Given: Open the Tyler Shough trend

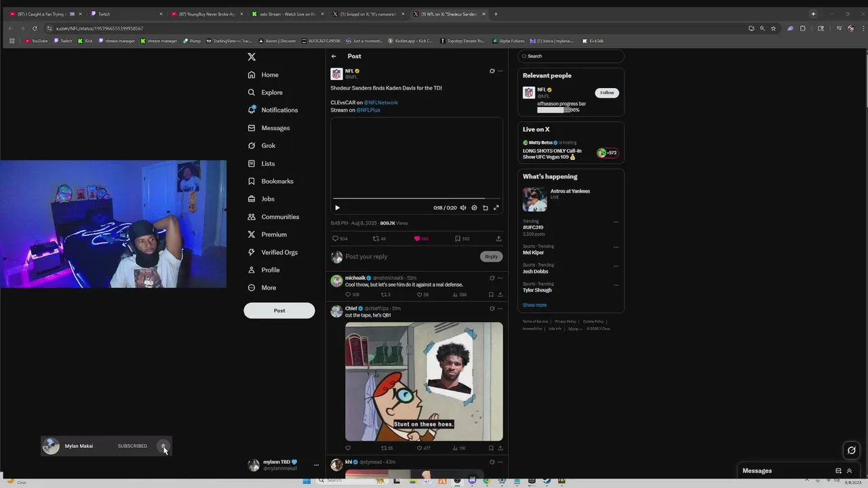Looking at the screenshot, I should pos(537,290).
